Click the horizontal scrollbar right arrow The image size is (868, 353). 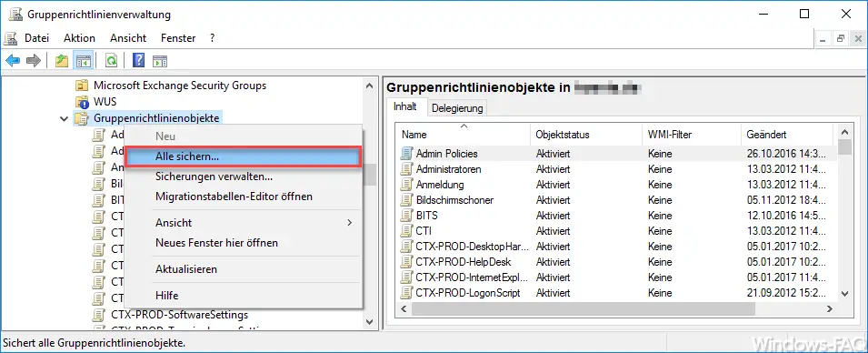click(830, 309)
